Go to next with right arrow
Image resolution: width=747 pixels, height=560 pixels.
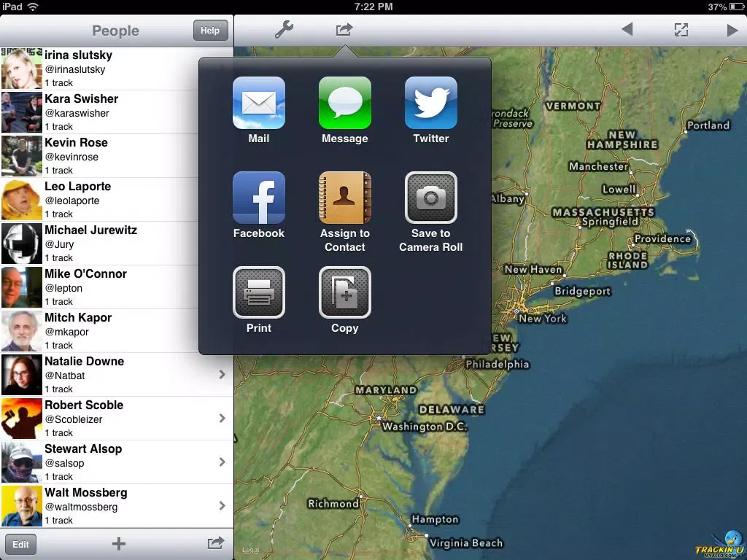[732, 30]
